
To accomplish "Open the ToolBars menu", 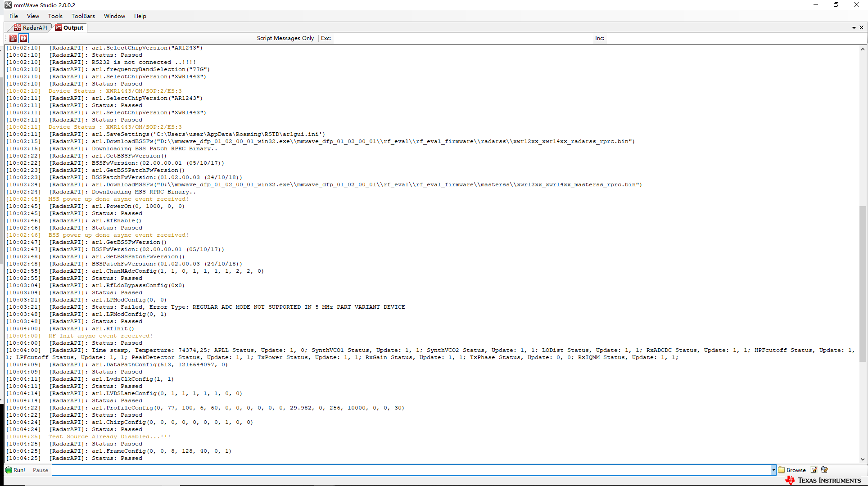I will click(83, 16).
